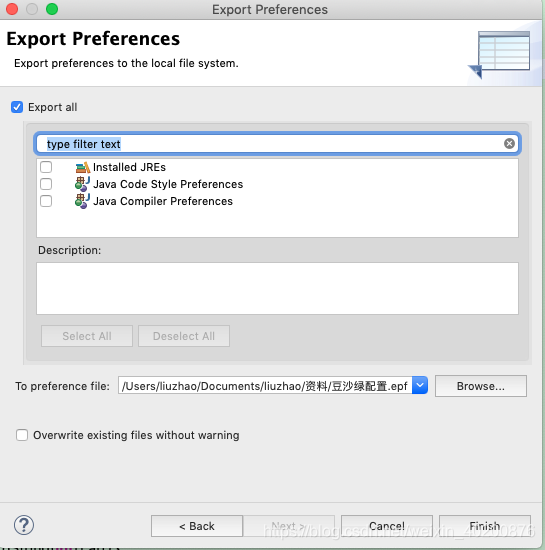Select the Installed JREs row text

click(129, 167)
